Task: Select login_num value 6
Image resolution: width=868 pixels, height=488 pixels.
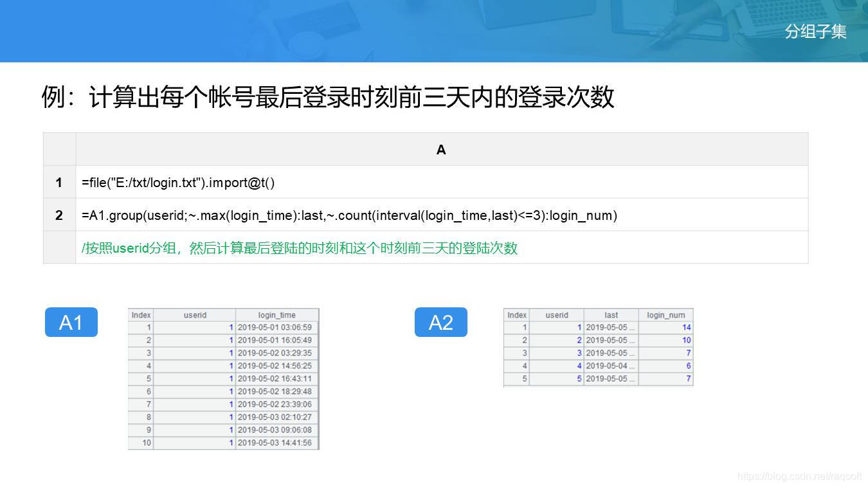Action: click(666, 366)
